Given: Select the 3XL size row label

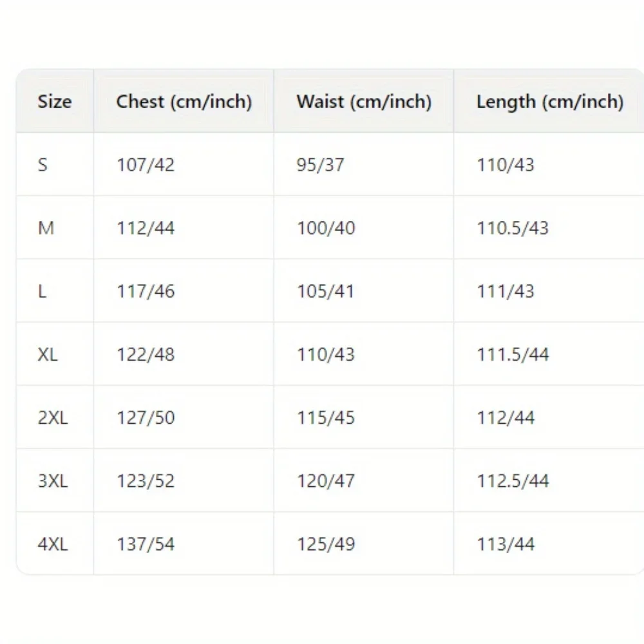Looking at the screenshot, I should tap(52, 480).
